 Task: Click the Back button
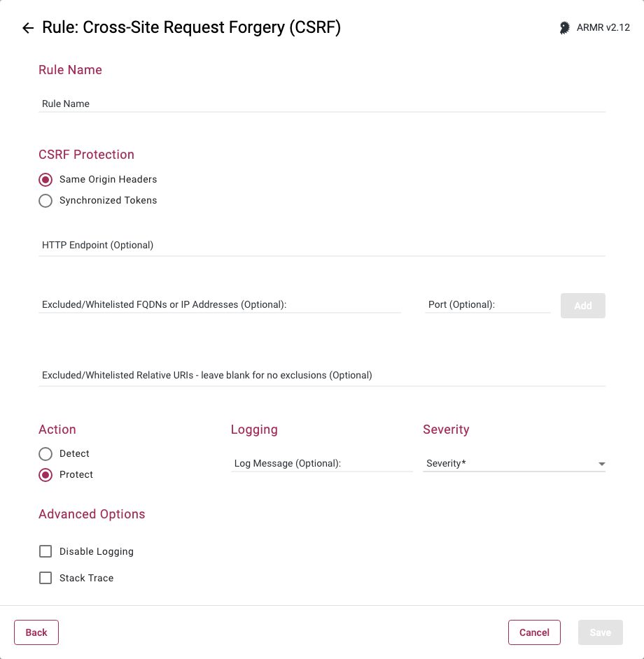36,632
